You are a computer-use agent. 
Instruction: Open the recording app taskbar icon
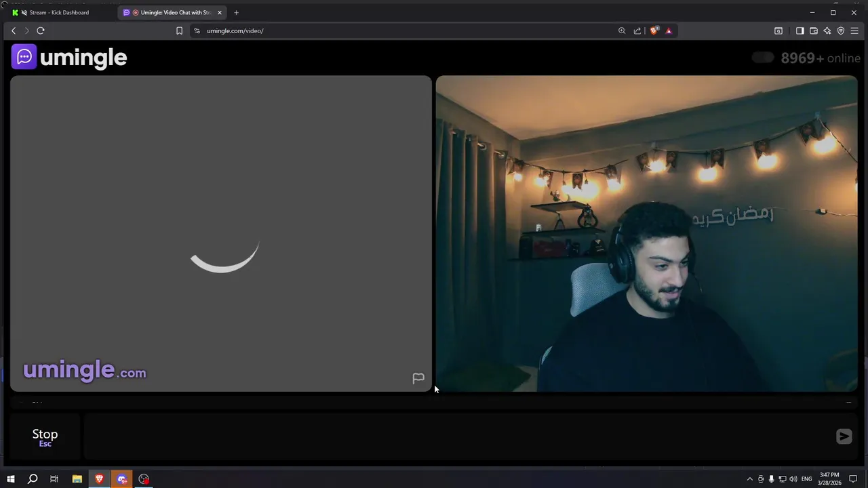[144, 479]
